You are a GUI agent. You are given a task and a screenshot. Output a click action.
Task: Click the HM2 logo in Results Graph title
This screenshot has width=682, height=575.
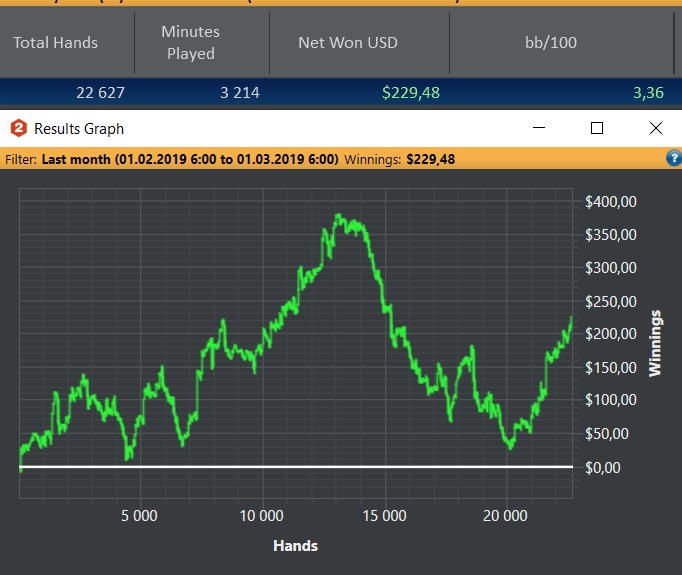point(19,128)
